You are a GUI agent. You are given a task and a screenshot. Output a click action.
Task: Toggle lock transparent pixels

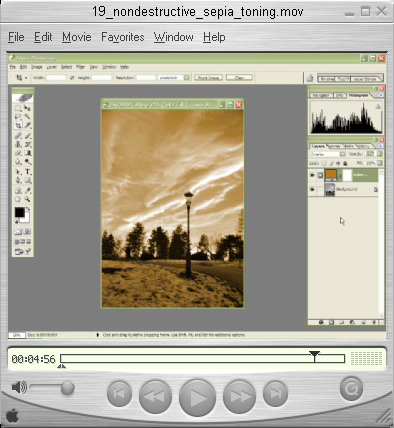(324, 163)
